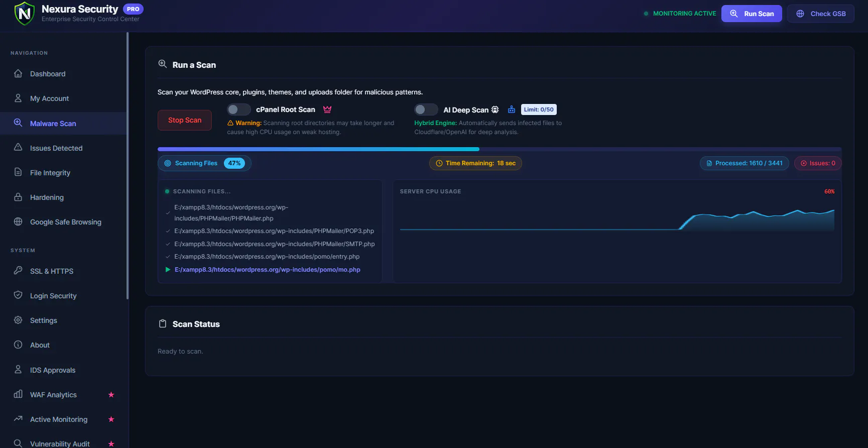Click the Nexura Security shield logo
This screenshot has height=448, width=868.
[x=24, y=14]
